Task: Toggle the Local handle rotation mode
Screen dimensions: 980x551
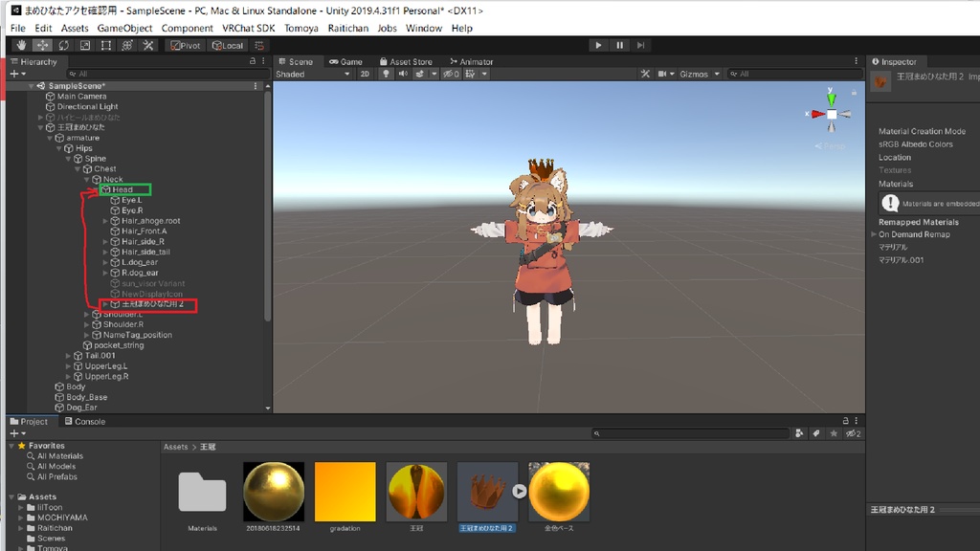Action: (x=228, y=45)
